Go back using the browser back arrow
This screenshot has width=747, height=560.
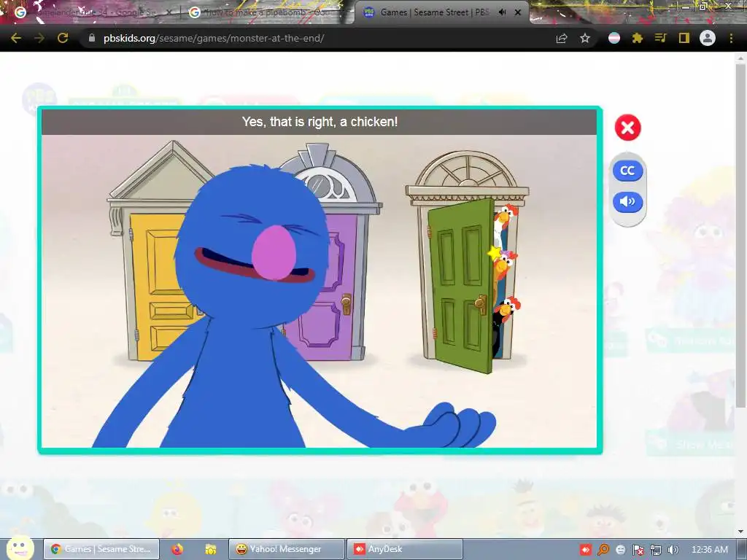click(16, 38)
